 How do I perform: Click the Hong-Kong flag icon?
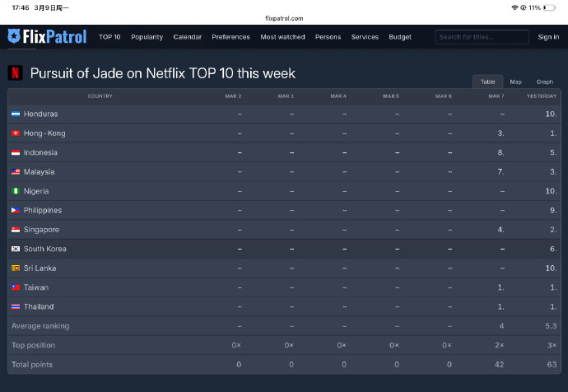pos(16,133)
